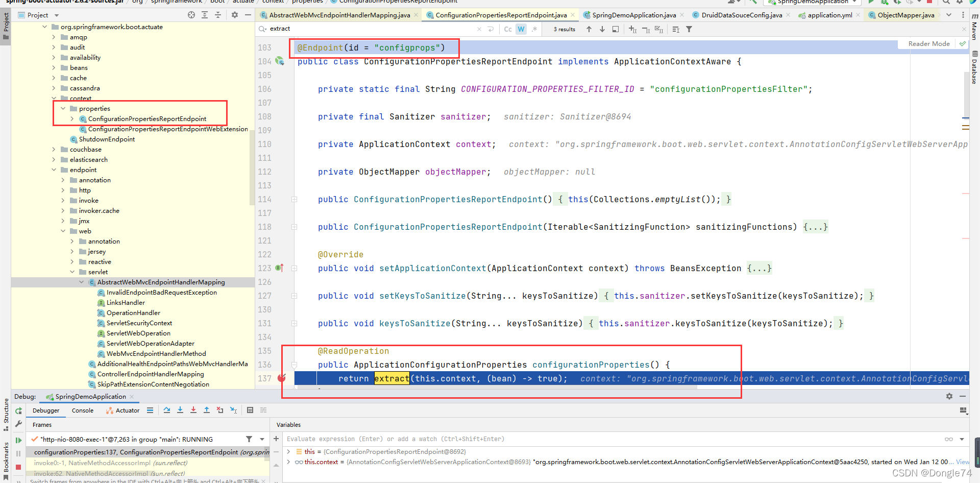Switch to ObjectMapper.java tab
This screenshot has width=980, height=483.
(x=906, y=15)
